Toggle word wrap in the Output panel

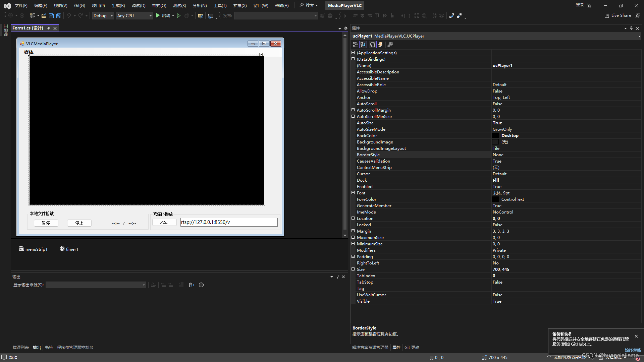click(191, 285)
